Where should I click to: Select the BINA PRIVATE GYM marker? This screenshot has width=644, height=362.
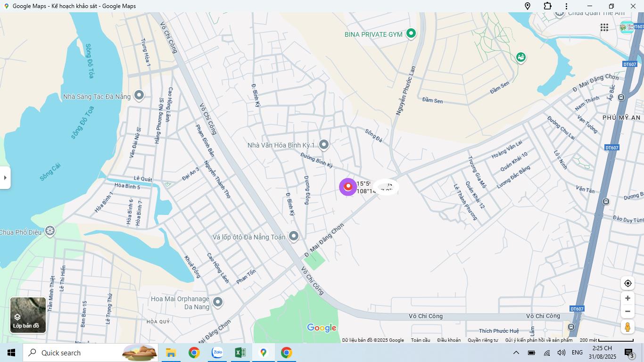(x=411, y=33)
